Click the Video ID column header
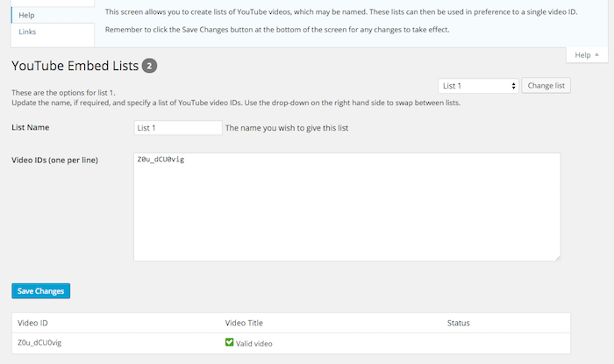The width and height of the screenshot is (614, 364). [32, 324]
